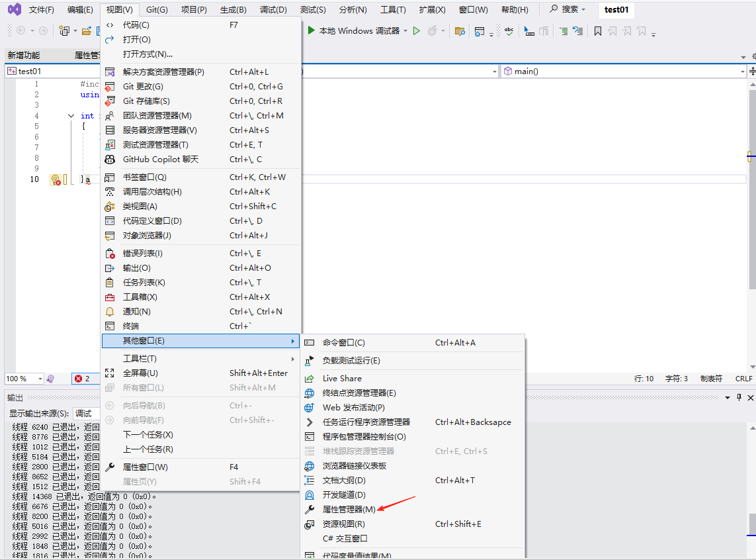
Task: Click the 搜索 search box
Action: click(568, 9)
